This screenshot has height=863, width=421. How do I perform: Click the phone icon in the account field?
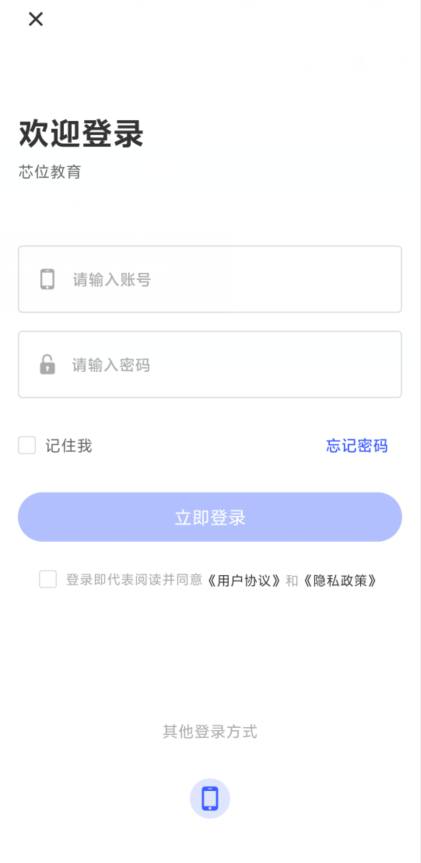(x=47, y=279)
